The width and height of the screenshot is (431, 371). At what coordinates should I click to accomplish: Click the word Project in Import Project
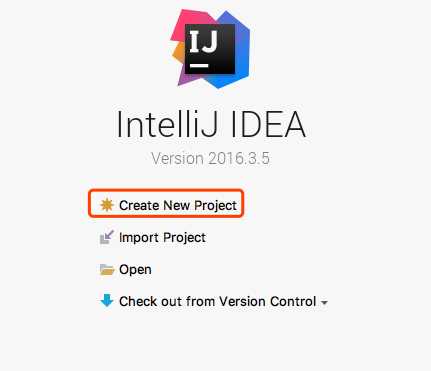(184, 238)
